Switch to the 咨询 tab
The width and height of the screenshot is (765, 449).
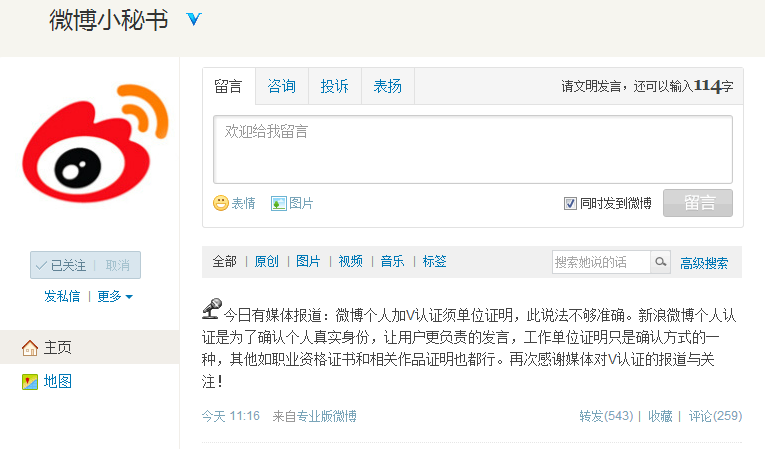click(x=281, y=86)
